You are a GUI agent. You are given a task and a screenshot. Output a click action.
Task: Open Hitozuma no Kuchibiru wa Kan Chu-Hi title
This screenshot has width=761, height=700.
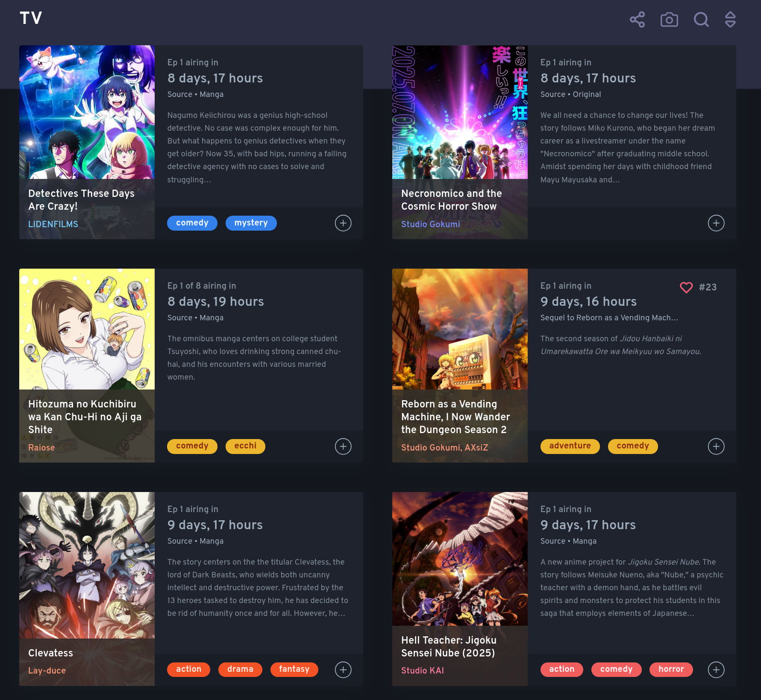pos(85,417)
